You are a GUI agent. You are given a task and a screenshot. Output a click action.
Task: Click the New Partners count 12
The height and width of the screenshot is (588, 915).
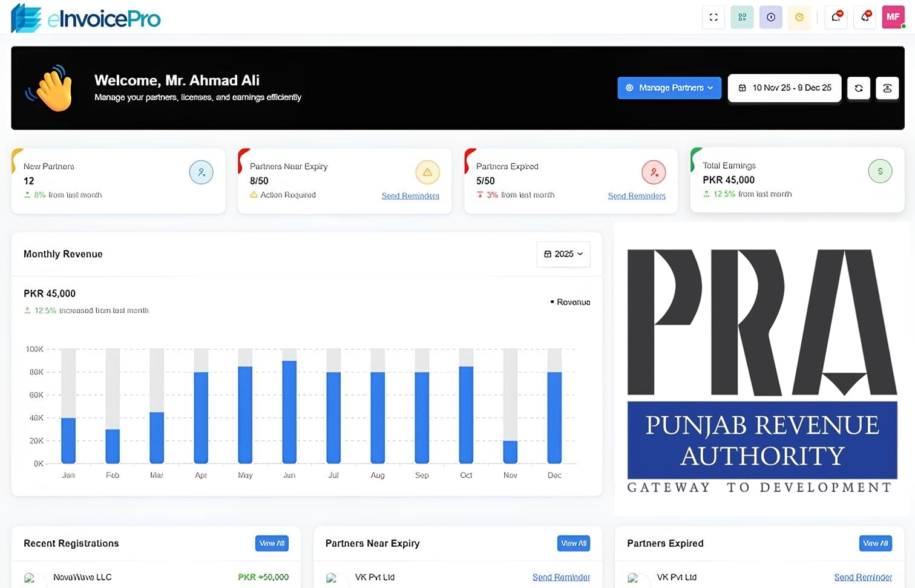pos(28,181)
